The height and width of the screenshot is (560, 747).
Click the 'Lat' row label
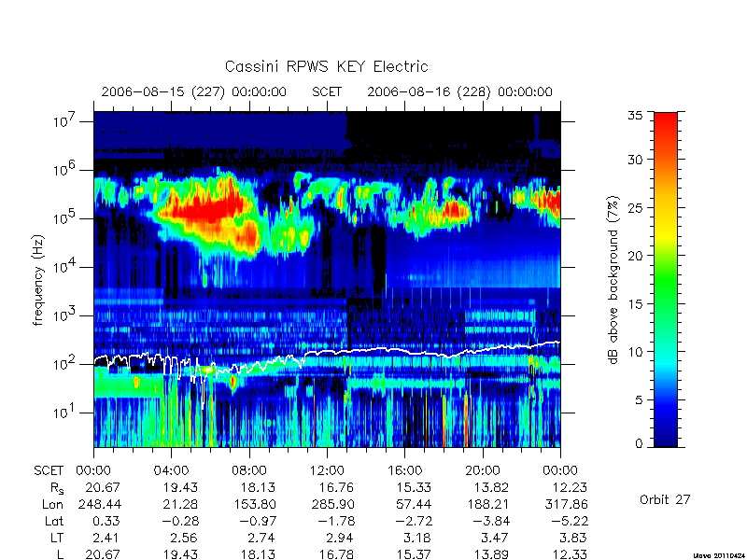click(x=54, y=521)
